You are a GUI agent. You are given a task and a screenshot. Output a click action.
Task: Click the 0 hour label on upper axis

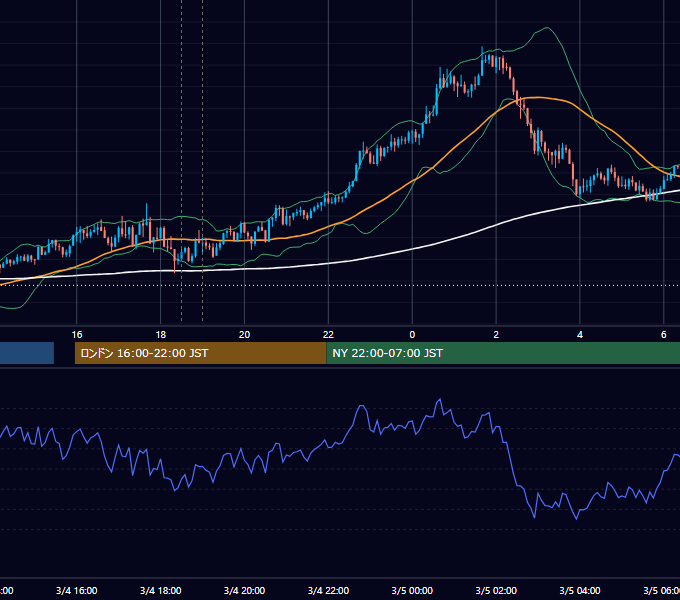(412, 335)
